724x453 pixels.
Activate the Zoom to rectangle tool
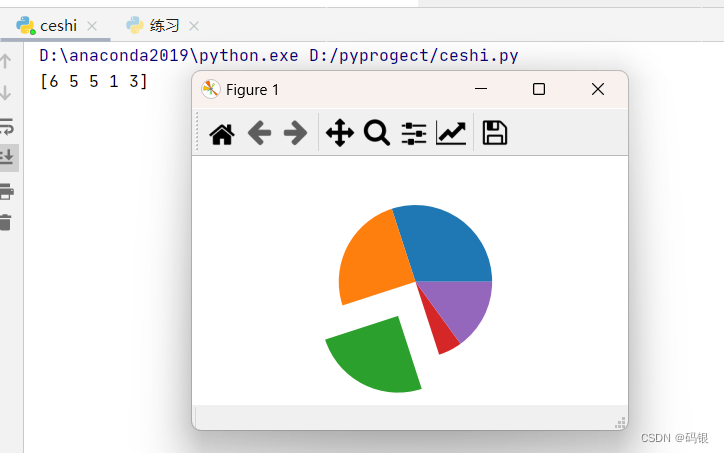pos(377,133)
